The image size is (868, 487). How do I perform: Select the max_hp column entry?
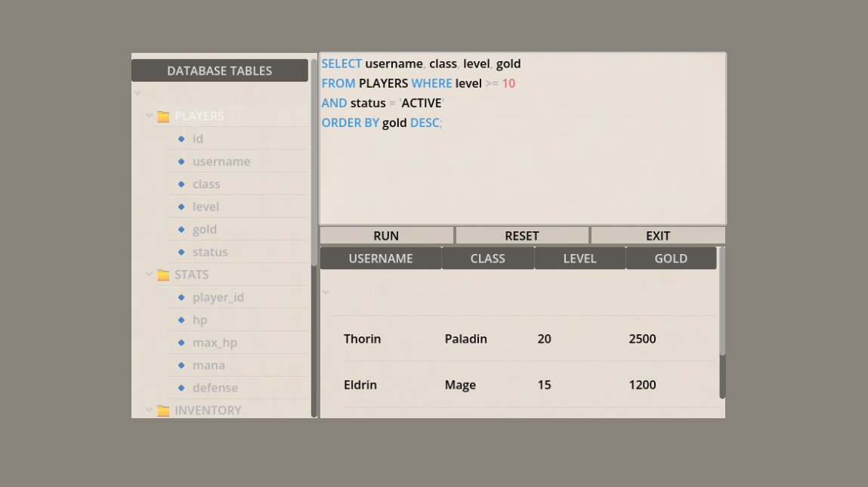click(215, 343)
